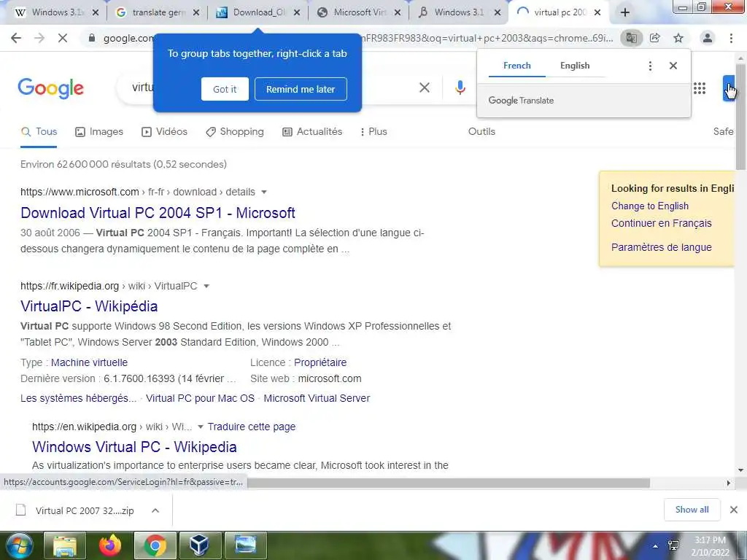Expand fr.wikipedia.org result options arrow
The width and height of the screenshot is (747, 560).
pos(206,286)
